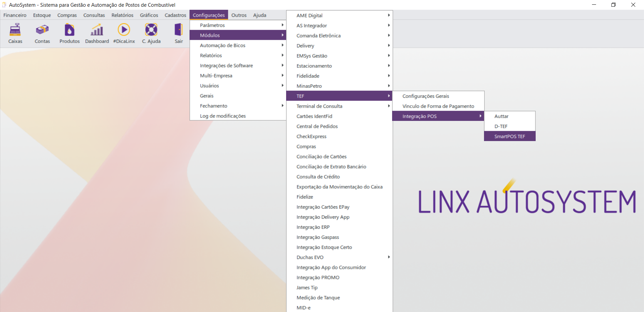Open Compras in the Módulos submenu
Screen dimensions: 644x312
tap(339, 146)
